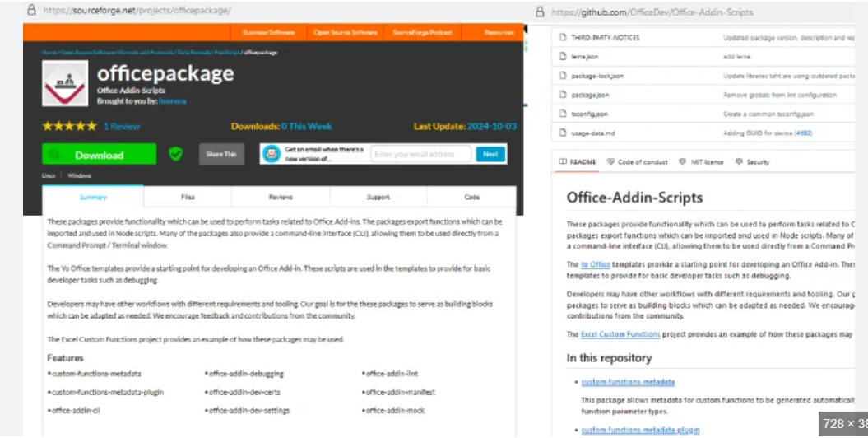Open the Open Source Software menu

tap(345, 33)
